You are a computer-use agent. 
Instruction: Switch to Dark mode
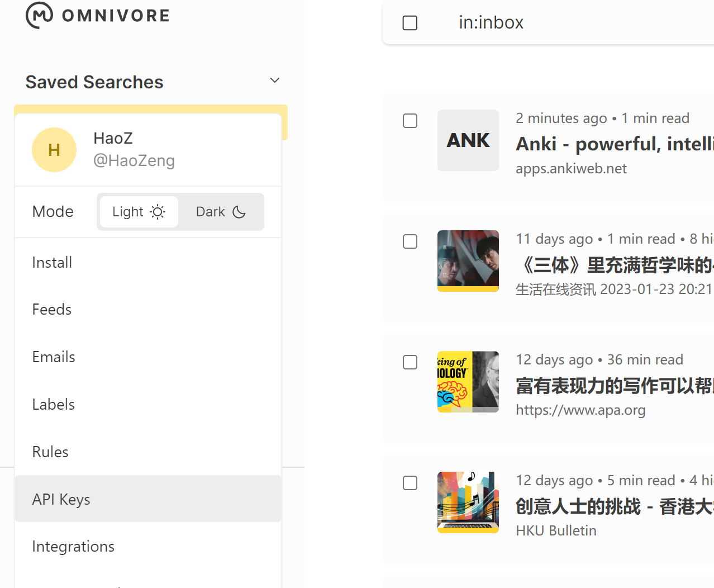221,212
